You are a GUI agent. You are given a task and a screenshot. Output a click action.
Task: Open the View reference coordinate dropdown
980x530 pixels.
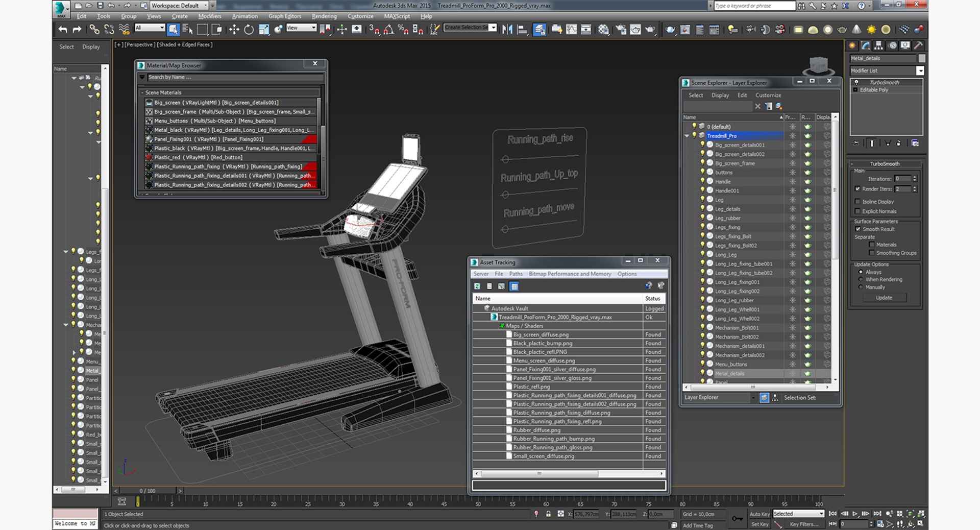tap(301, 28)
